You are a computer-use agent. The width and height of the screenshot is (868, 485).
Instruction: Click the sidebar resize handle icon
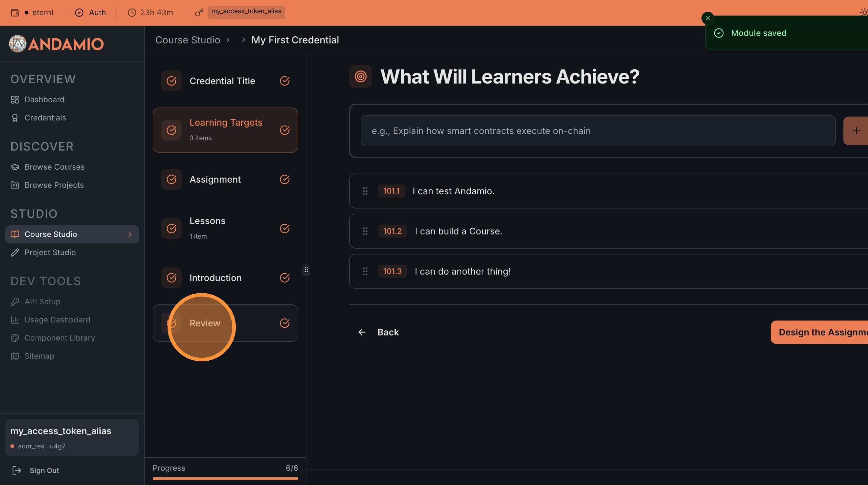(x=306, y=269)
